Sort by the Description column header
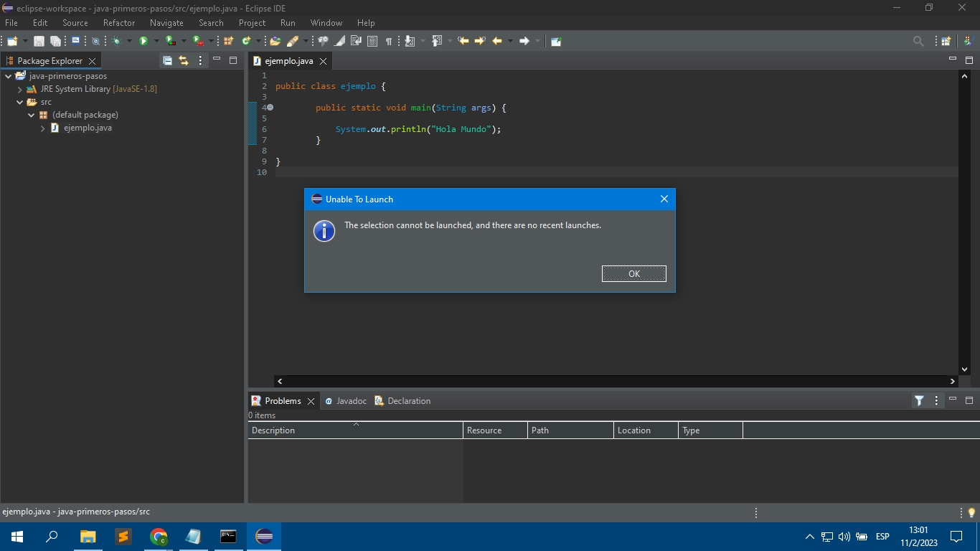Screen dimensions: 980x551 [x=355, y=430]
